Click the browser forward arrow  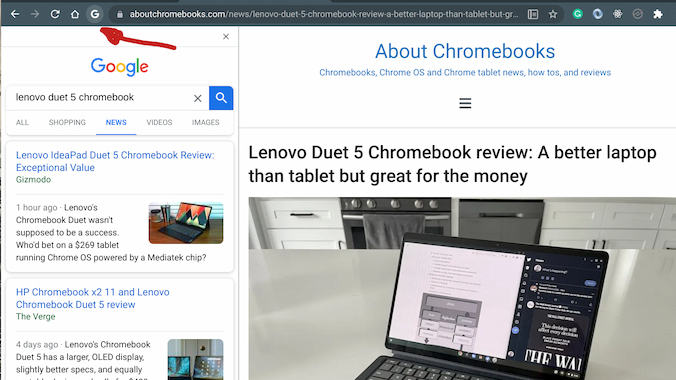(35, 14)
